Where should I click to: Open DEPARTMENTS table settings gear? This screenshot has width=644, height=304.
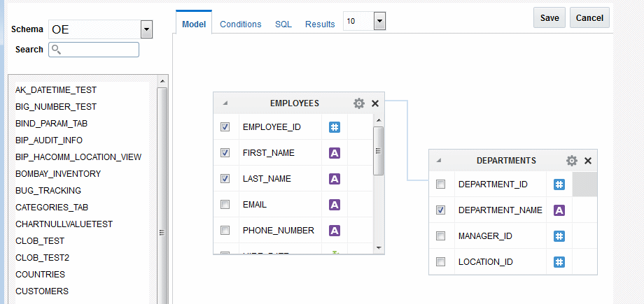click(572, 161)
